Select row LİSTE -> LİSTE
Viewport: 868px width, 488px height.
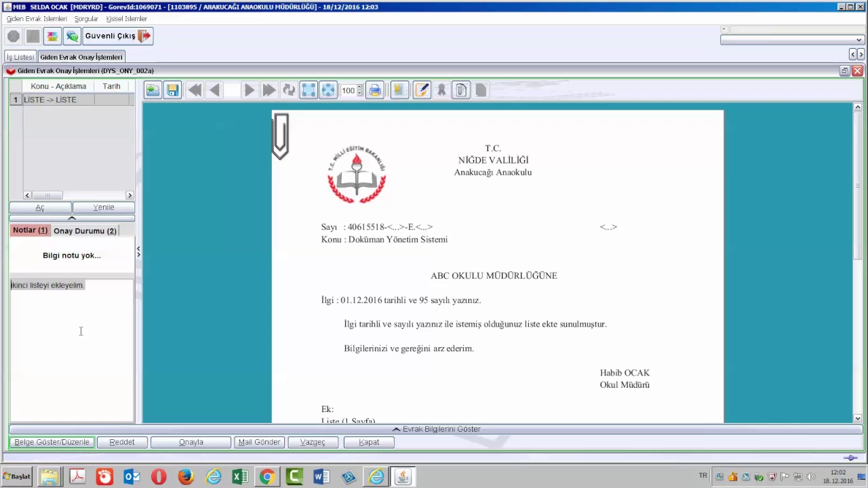pos(72,100)
